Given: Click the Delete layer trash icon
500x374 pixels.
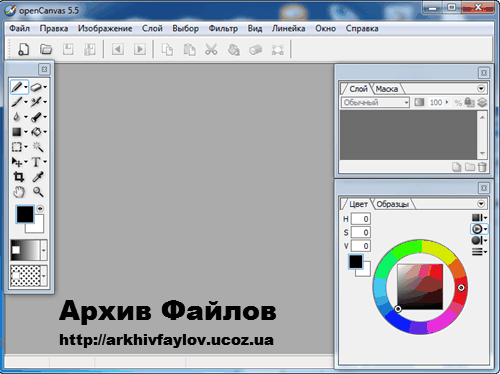Looking at the screenshot, I should pyautogui.click(x=482, y=167).
